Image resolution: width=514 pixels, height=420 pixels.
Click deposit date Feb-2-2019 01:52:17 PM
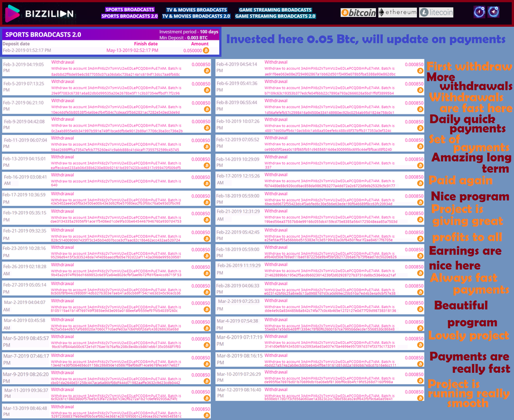tap(27, 50)
